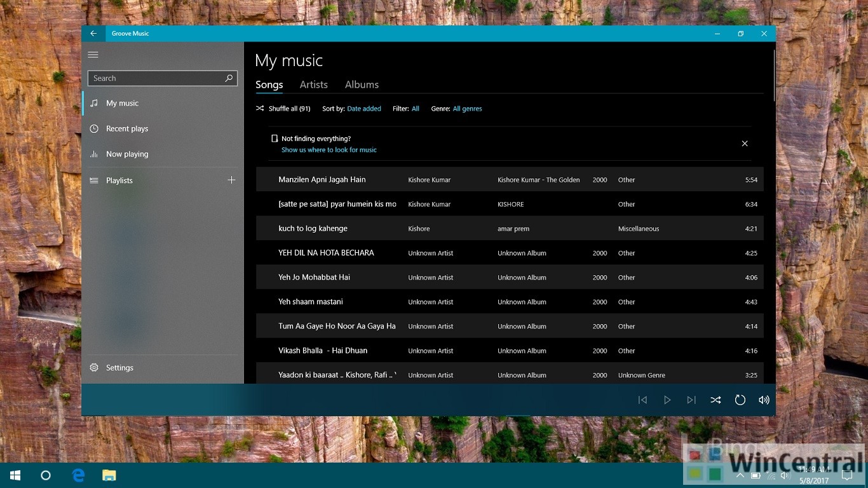Open the hamburger navigation menu
Viewport: 868px width, 488px height.
tap(93, 55)
